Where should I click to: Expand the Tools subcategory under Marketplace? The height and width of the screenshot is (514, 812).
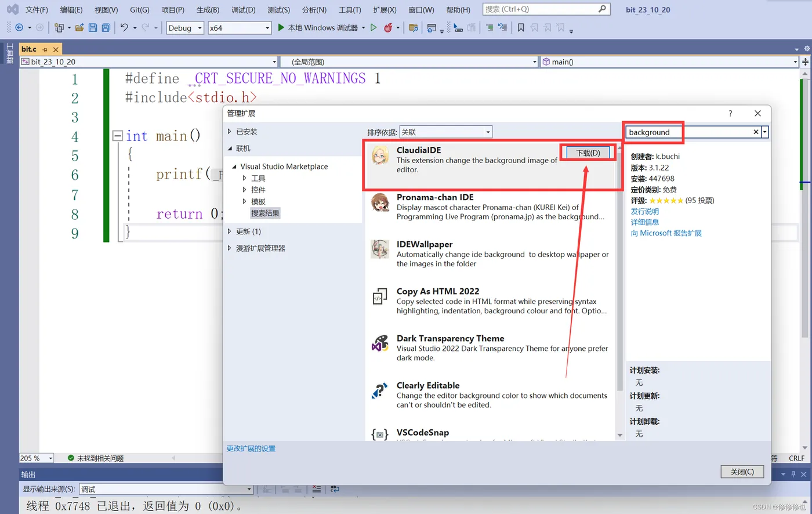244,178
